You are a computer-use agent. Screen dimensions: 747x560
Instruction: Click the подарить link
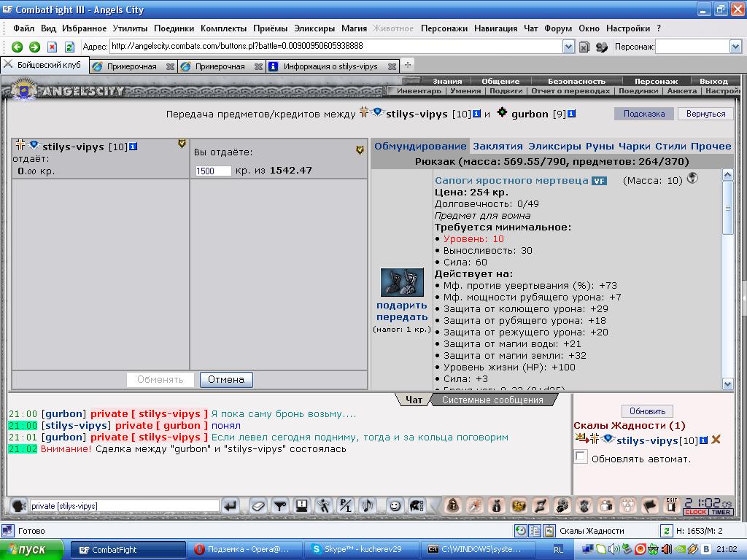[x=402, y=306]
